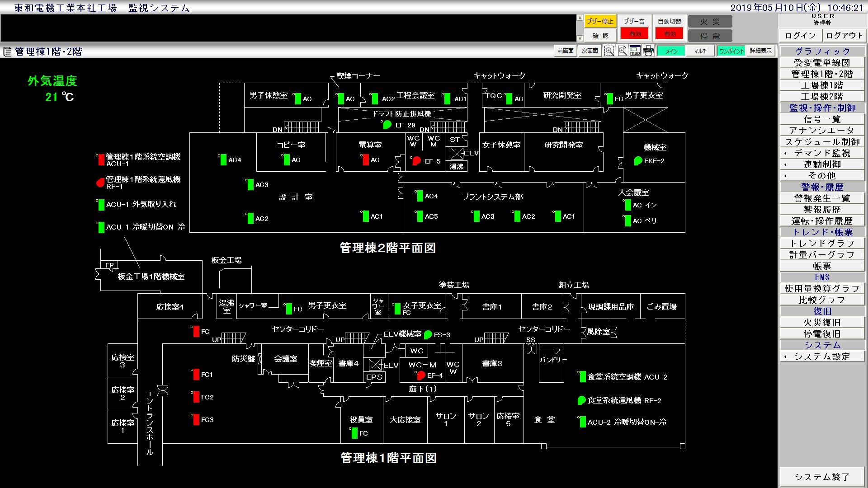The height and width of the screenshot is (488, 868).
Task: Select the FS-3 fan indicator near ELV機械室
Action: coord(428,335)
